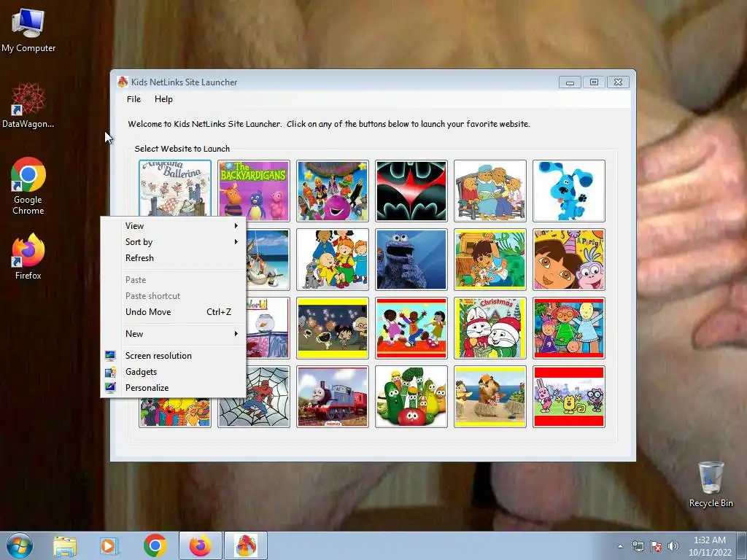Image resolution: width=747 pixels, height=560 pixels.
Task: Launch the Batman logo website button
Action: [411, 191]
